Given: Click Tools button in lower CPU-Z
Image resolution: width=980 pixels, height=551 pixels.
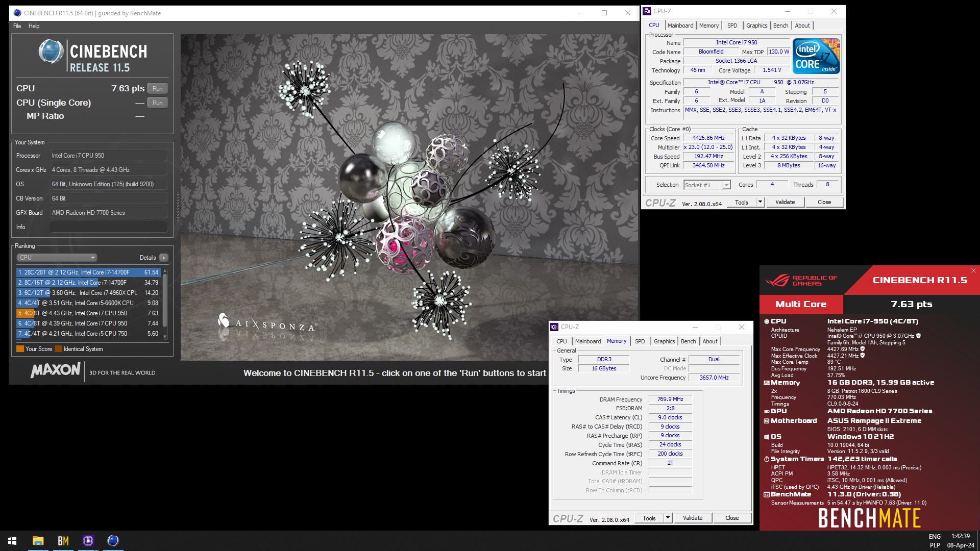Looking at the screenshot, I should (x=649, y=518).
